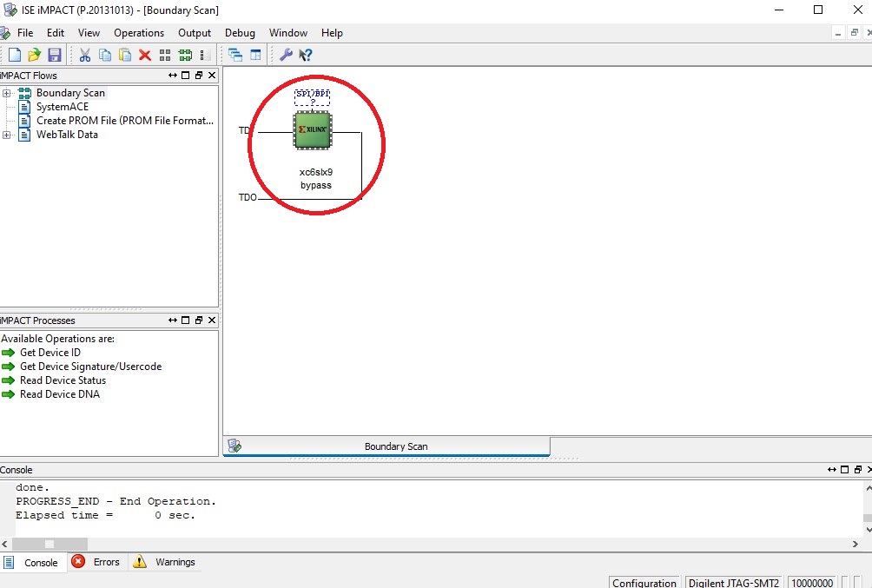Expand the WebTalk Data tree node

pos(6,135)
